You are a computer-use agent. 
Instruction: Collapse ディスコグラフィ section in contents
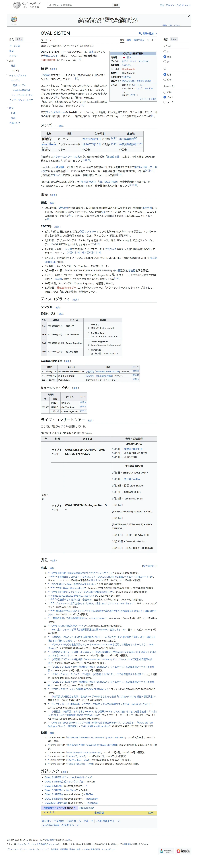(x=7, y=75)
